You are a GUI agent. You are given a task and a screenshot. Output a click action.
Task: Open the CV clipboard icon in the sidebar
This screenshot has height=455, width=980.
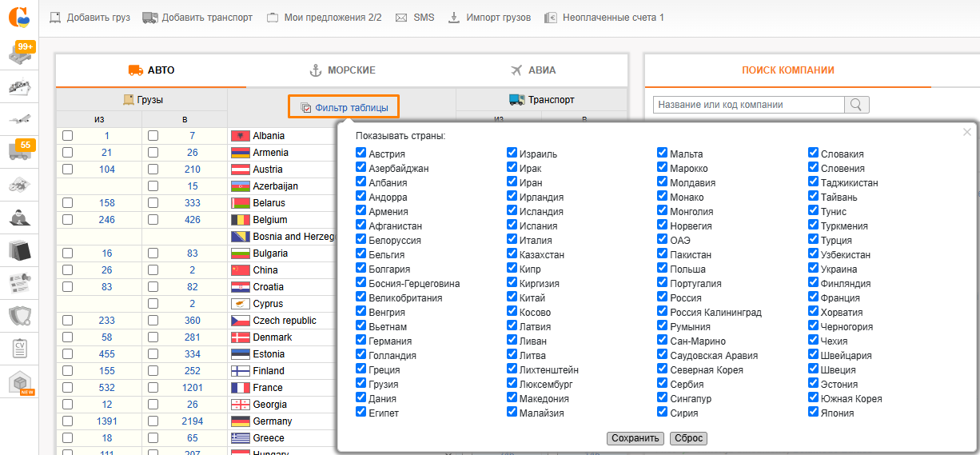(x=20, y=349)
